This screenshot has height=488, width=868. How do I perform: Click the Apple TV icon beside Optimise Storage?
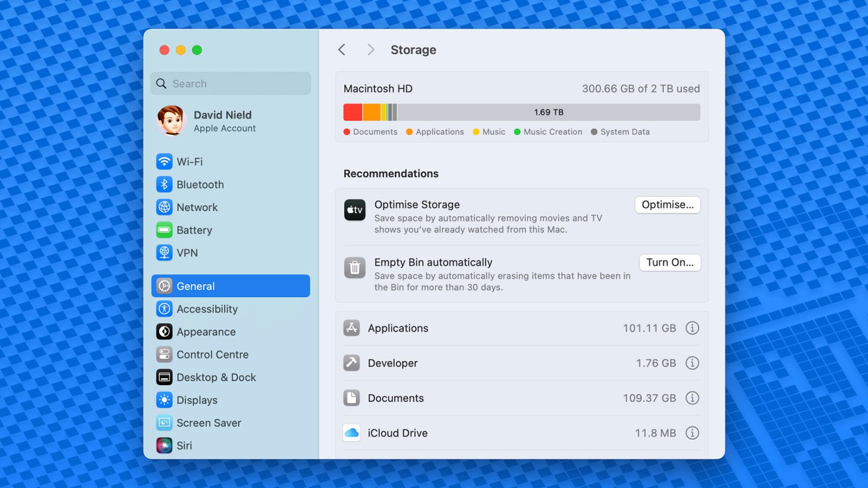(354, 210)
